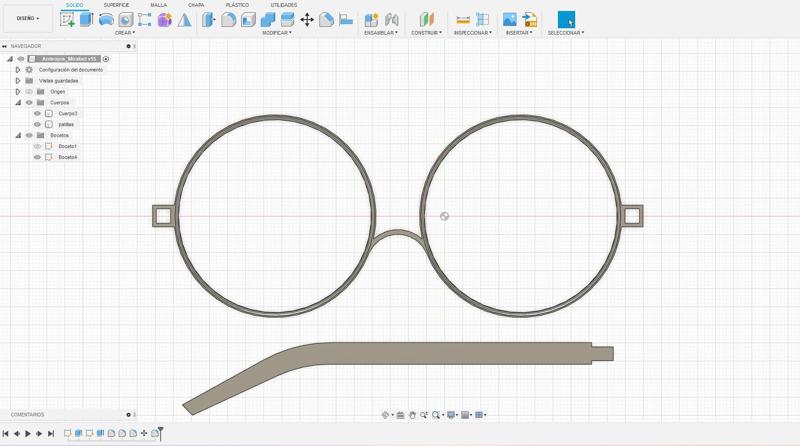Toggle visibility of Bocetos folder
The height and width of the screenshot is (446, 800).
(29, 135)
